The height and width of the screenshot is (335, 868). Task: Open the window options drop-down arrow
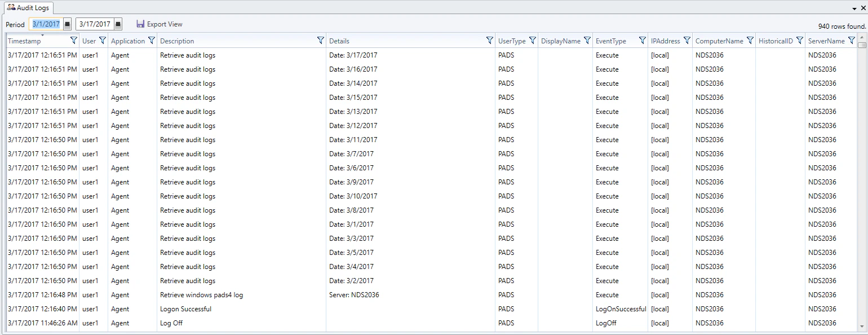point(855,8)
